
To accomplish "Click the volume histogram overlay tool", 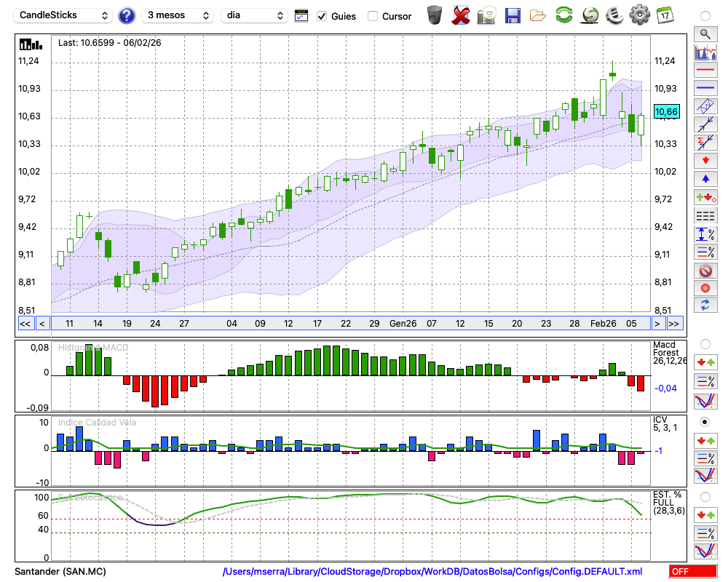I will point(705,52).
